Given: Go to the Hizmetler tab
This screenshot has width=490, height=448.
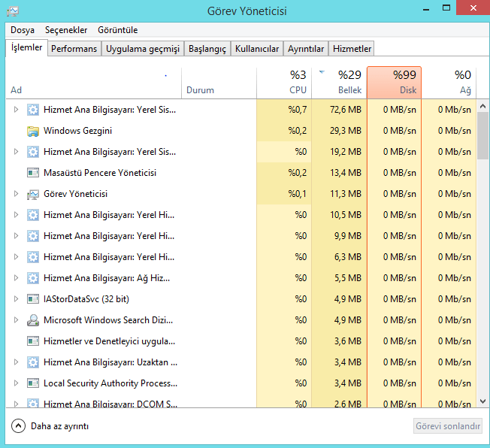Looking at the screenshot, I should pos(352,49).
